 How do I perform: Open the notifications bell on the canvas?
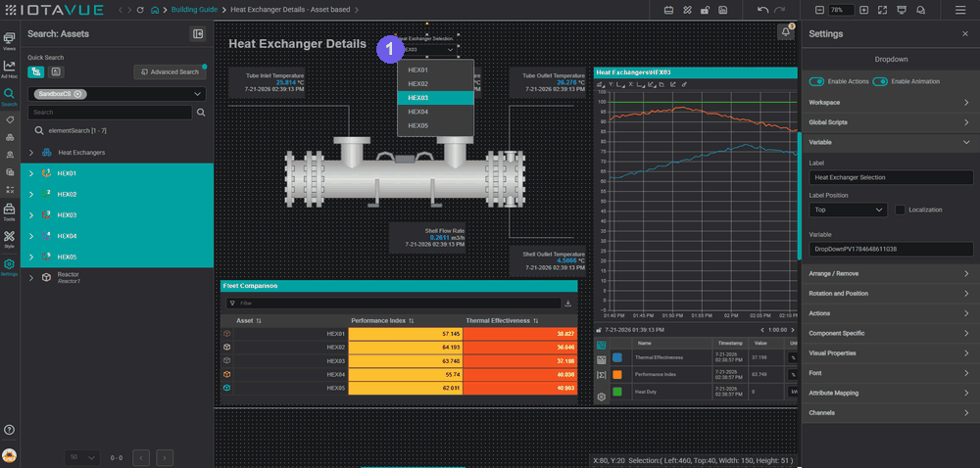(786, 32)
